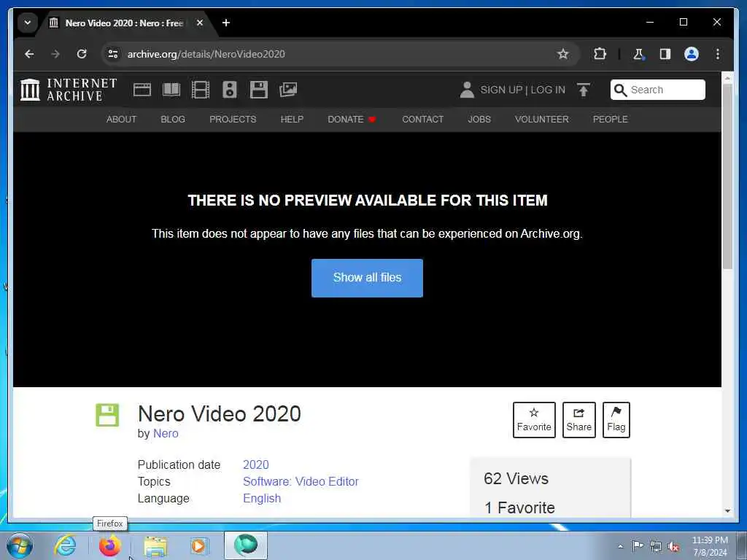Open the PROJECTS menu item
Screen dimensions: 747x560
(233, 119)
